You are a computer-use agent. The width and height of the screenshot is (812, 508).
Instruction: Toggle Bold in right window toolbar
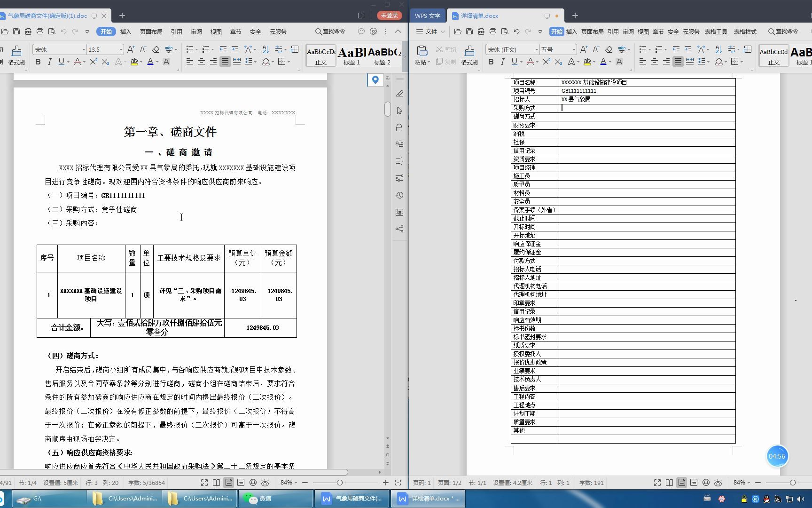(491, 62)
